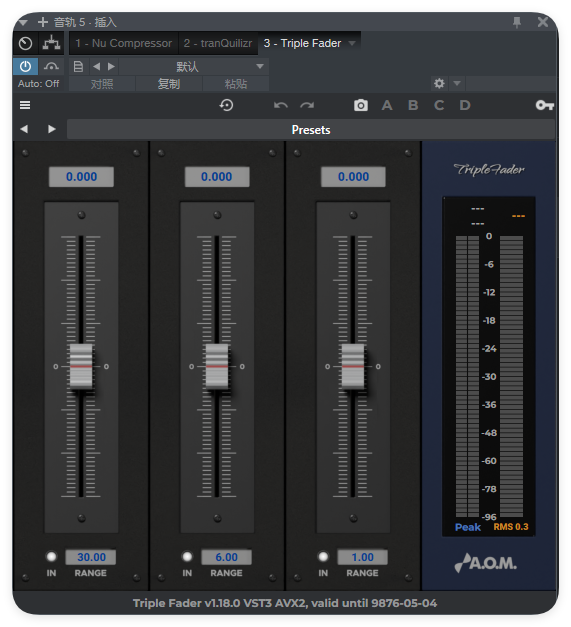Image resolution: width=571 pixels, height=627 pixels.
Task: Switch to 1 - Nu Compressor tab
Action: click(124, 43)
